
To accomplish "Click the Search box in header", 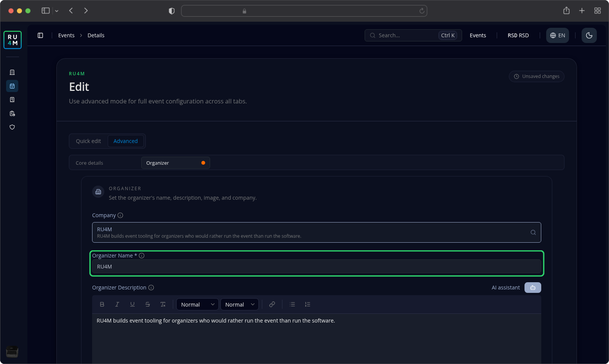I will [413, 35].
